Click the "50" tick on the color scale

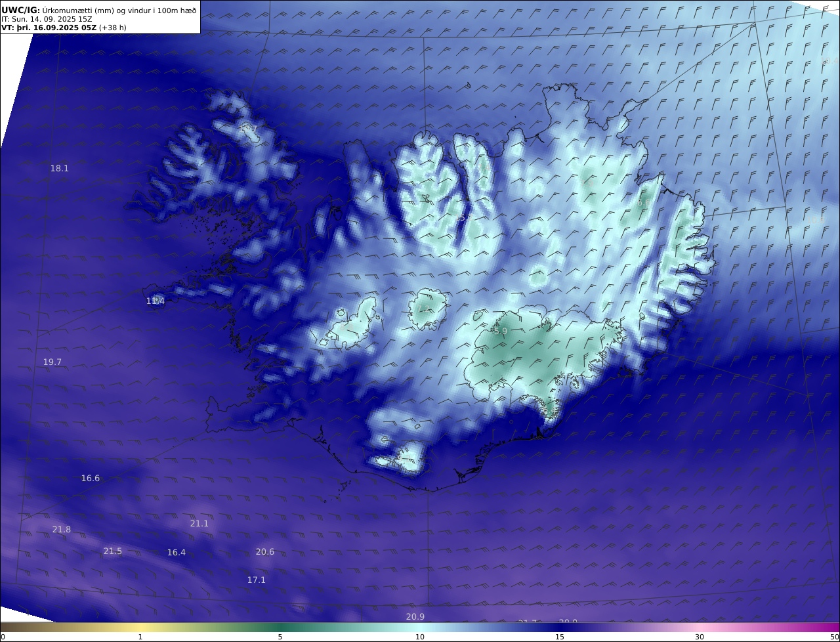click(834, 637)
